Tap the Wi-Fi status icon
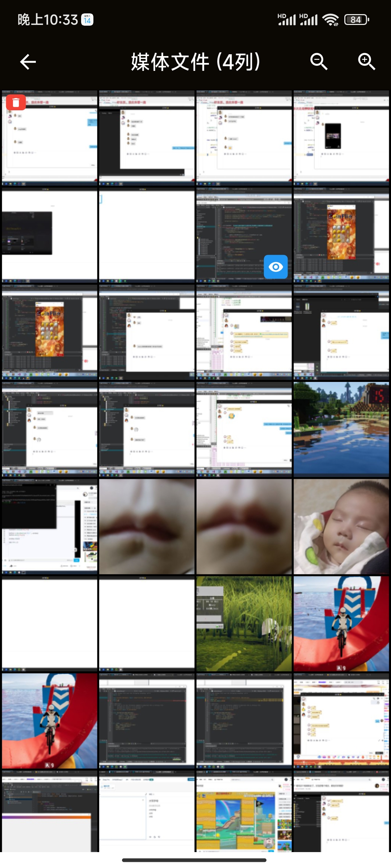391x868 pixels. pyautogui.click(x=331, y=20)
